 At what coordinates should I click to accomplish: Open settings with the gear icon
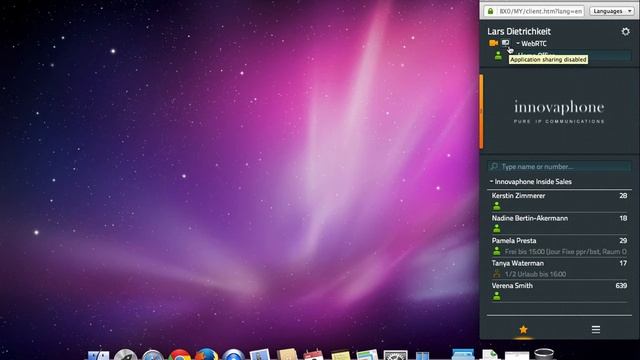point(625,31)
